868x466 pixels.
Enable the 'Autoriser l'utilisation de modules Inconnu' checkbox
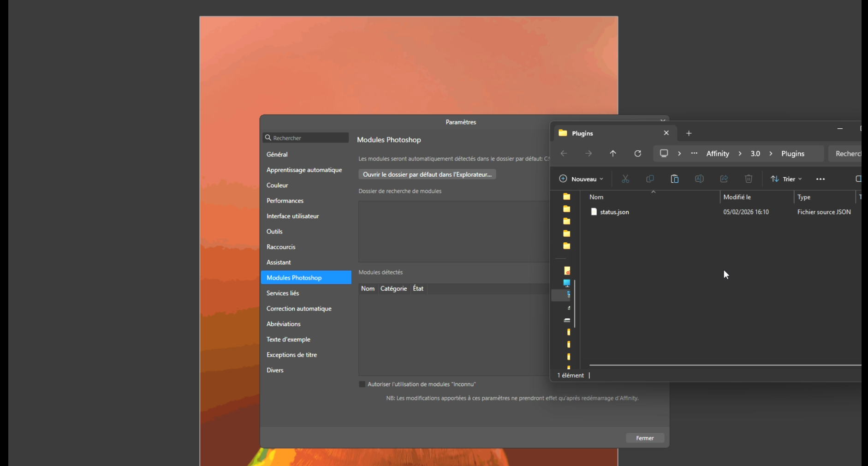[x=362, y=384]
